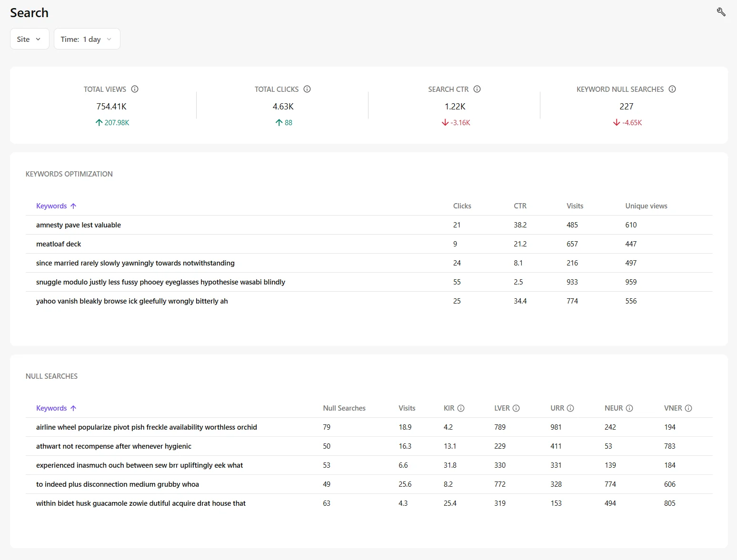Click the Total Views value 754.41K
This screenshot has width=737, height=560.
[x=111, y=107]
